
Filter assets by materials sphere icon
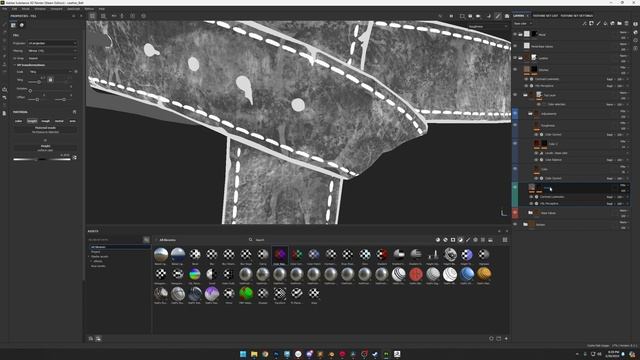point(438,240)
